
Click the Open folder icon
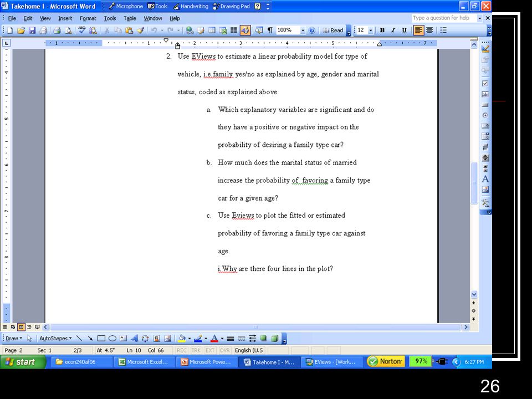click(x=21, y=30)
